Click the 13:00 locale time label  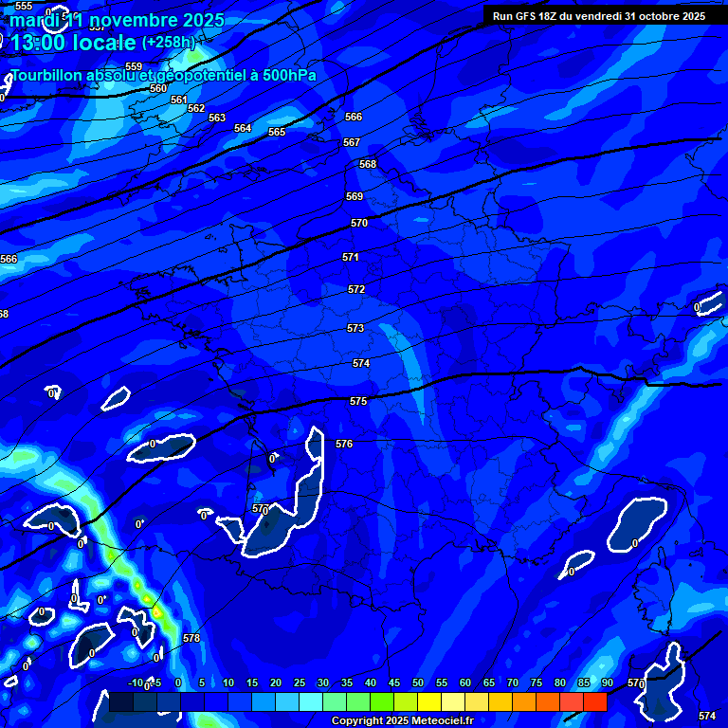[x=73, y=43]
